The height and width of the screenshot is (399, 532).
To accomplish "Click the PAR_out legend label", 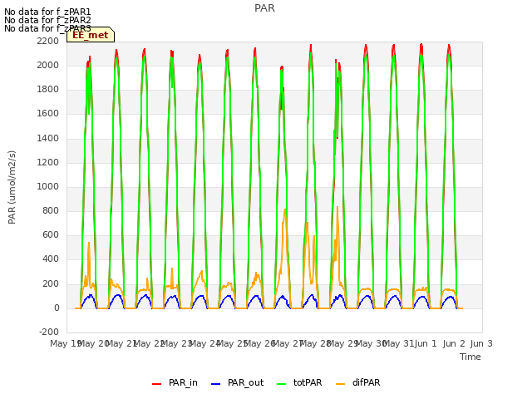I will 245,382.
